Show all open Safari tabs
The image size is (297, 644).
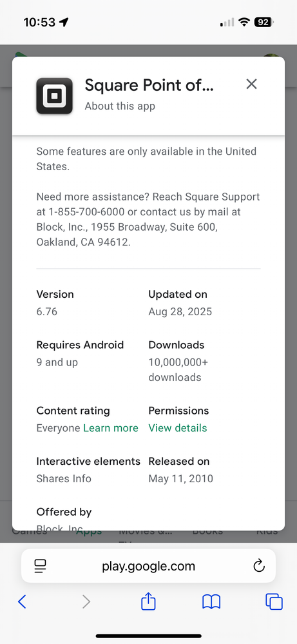(x=274, y=602)
